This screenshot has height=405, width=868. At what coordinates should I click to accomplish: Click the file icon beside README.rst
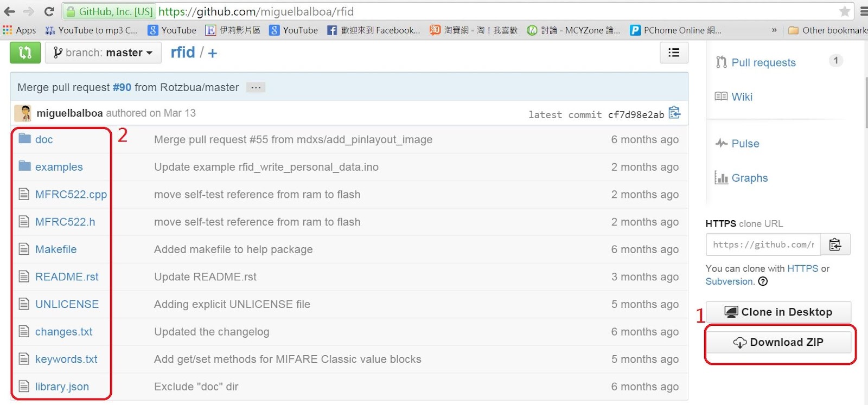[24, 276]
